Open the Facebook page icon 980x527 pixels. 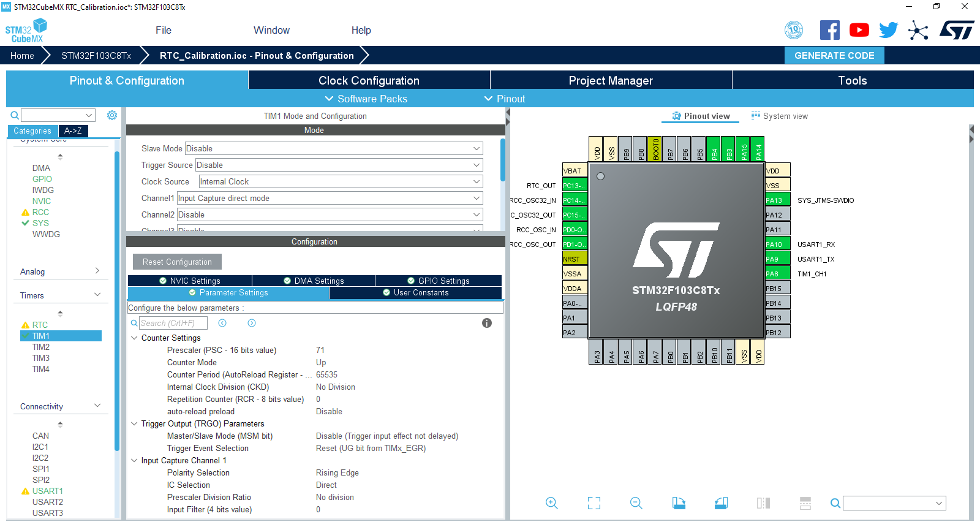point(830,30)
